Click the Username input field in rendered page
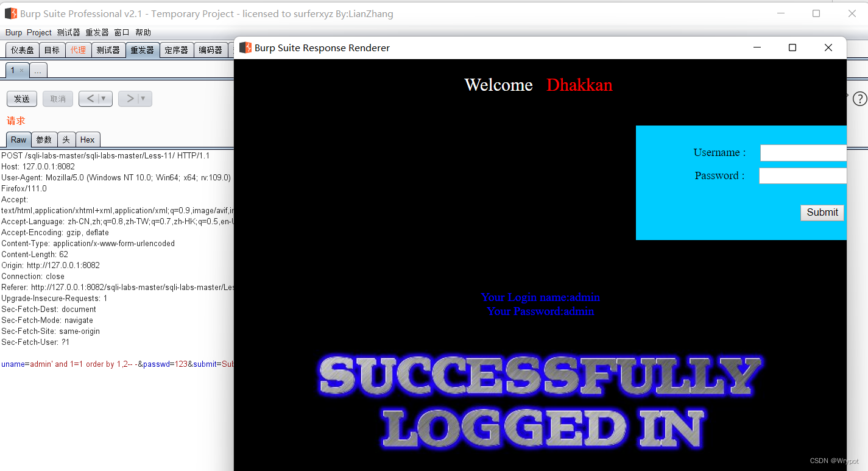Screen dimensions: 868x471 click(803, 153)
